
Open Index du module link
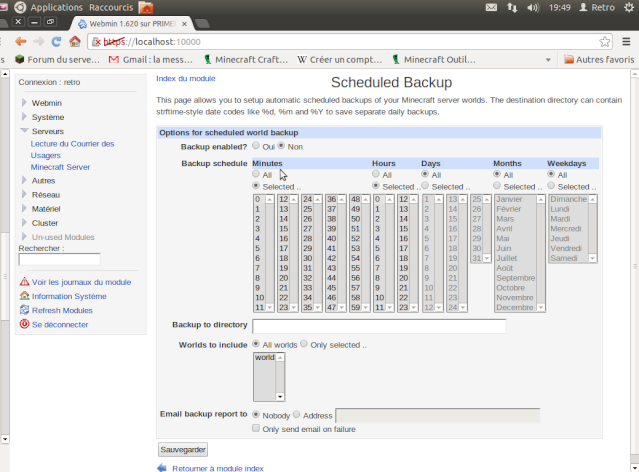pos(186,78)
